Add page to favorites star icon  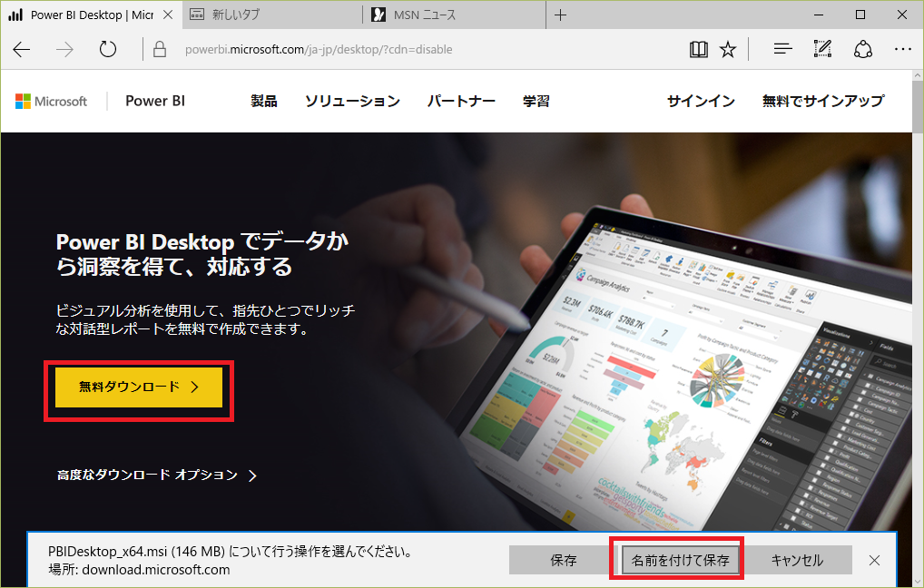tap(728, 50)
